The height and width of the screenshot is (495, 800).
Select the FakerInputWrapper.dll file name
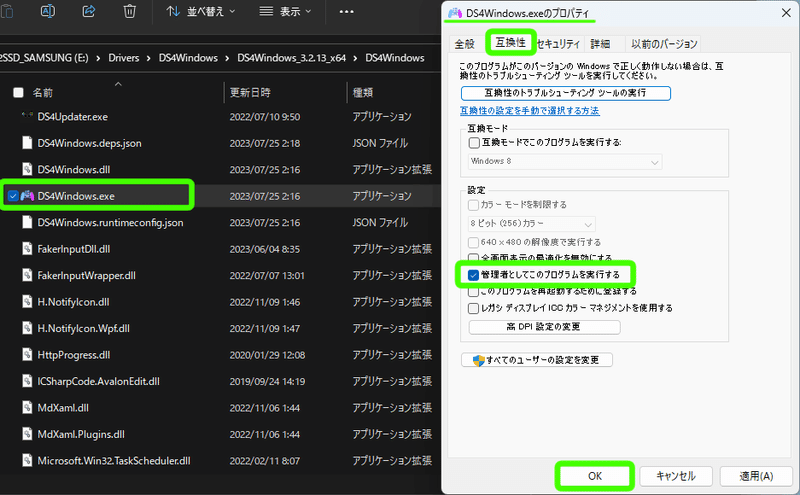click(x=86, y=276)
